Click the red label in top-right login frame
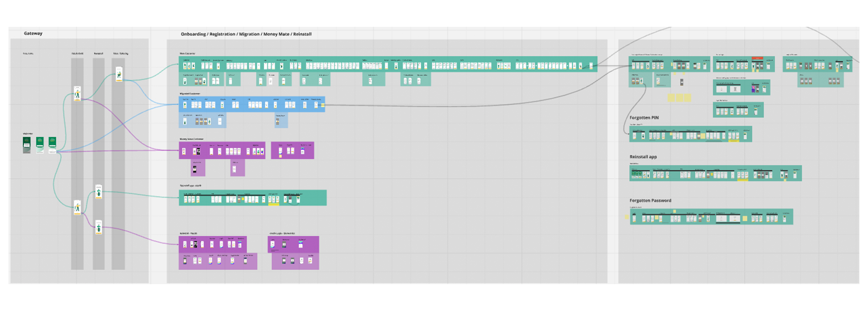The width and height of the screenshot is (868, 311). (x=757, y=58)
